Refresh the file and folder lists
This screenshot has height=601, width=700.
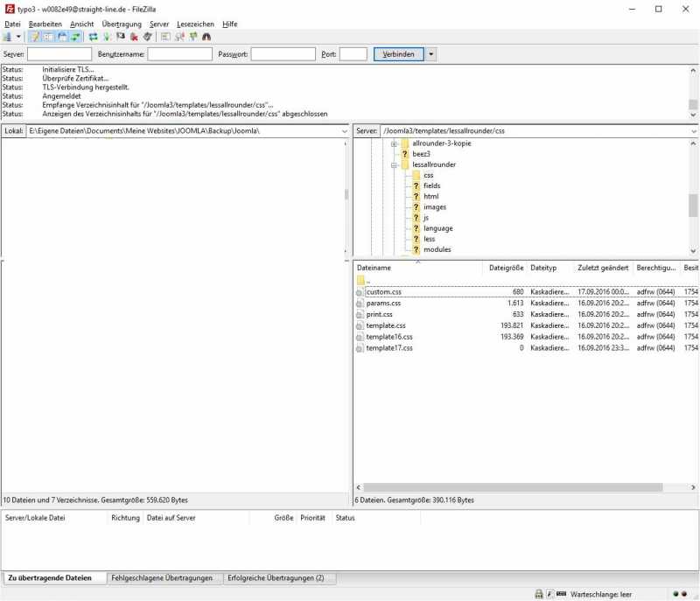(93, 37)
